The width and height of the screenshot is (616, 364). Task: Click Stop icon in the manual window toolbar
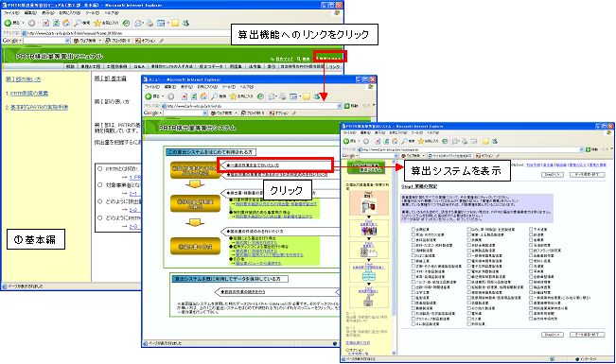tap(46, 24)
